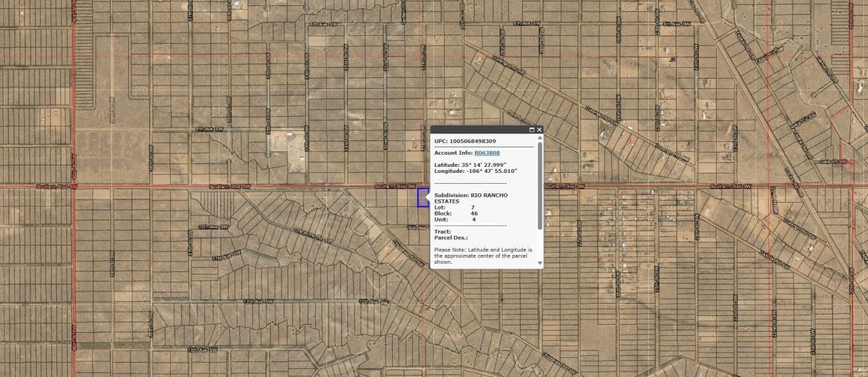Close the parcel info popup
868x377 pixels.
point(540,130)
